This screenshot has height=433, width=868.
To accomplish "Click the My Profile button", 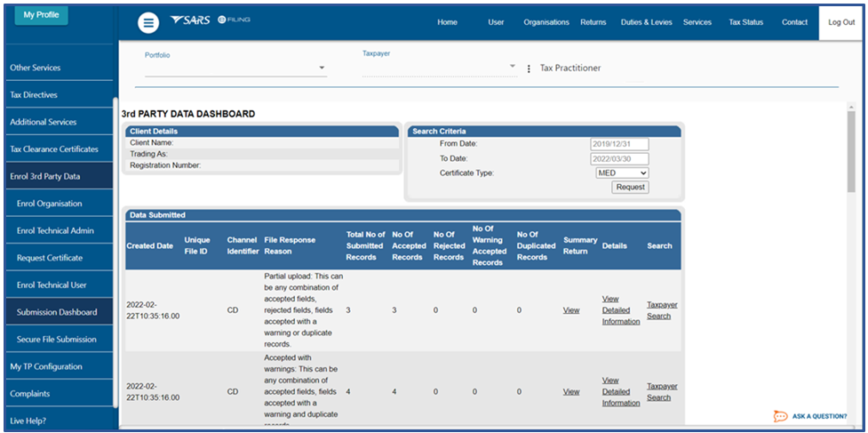I will (x=40, y=15).
